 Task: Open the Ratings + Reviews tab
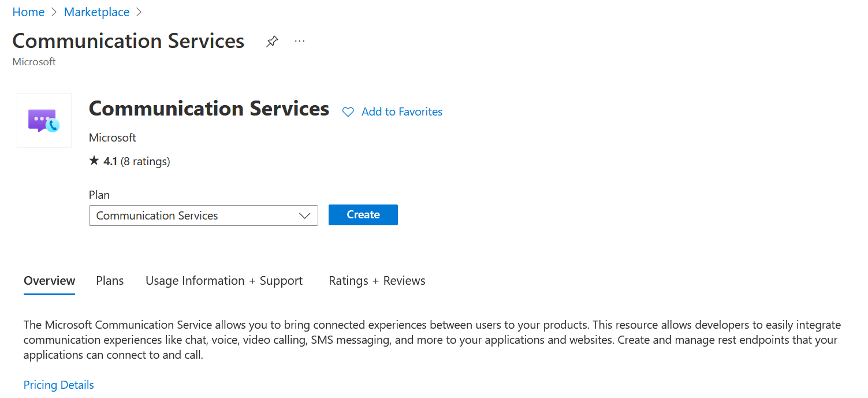(377, 280)
